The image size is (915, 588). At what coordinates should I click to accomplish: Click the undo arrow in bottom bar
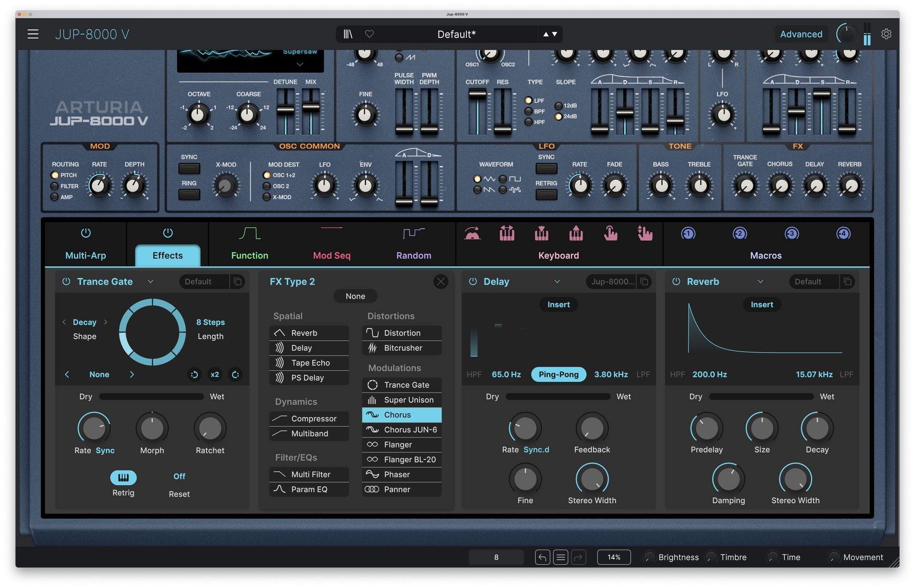tap(542, 557)
